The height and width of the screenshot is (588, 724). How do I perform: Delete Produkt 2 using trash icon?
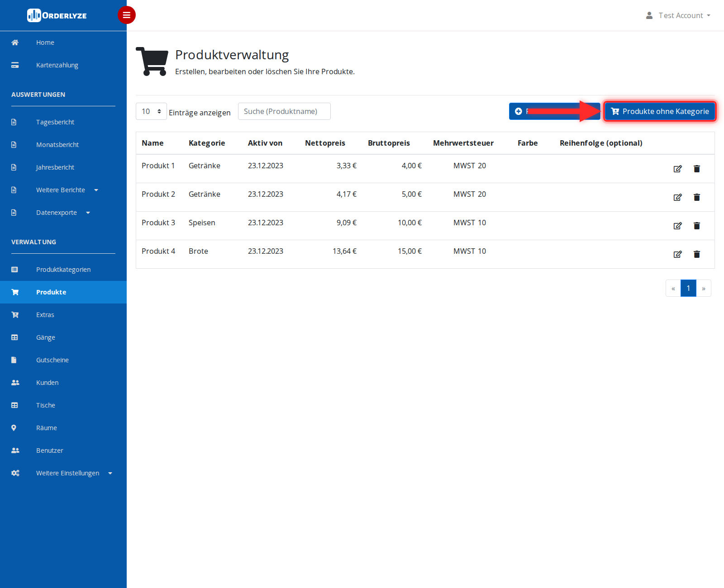point(697,197)
